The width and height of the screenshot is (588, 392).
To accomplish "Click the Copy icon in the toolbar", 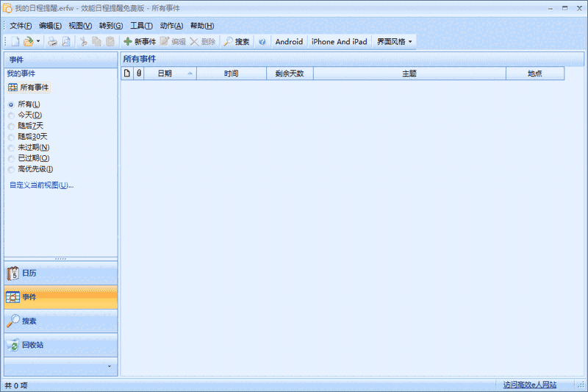I will click(x=97, y=42).
